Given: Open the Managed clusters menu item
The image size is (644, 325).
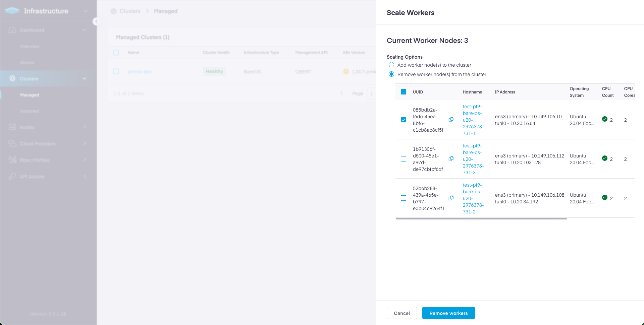Looking at the screenshot, I should point(30,95).
